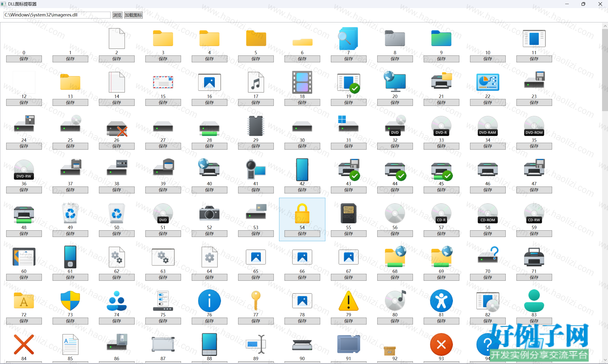Select the envelope mail icon numbered 15
This screenshot has height=364, width=608.
tap(163, 82)
